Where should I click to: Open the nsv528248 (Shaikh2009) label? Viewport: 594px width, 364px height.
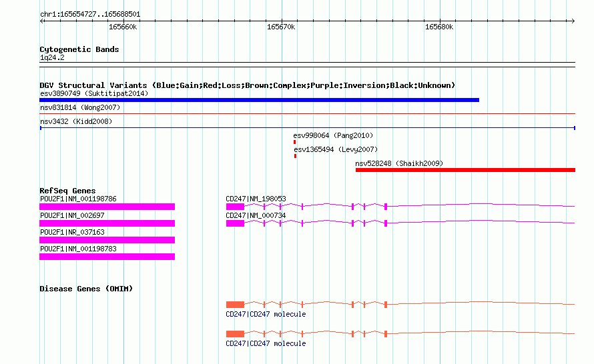pos(399,163)
